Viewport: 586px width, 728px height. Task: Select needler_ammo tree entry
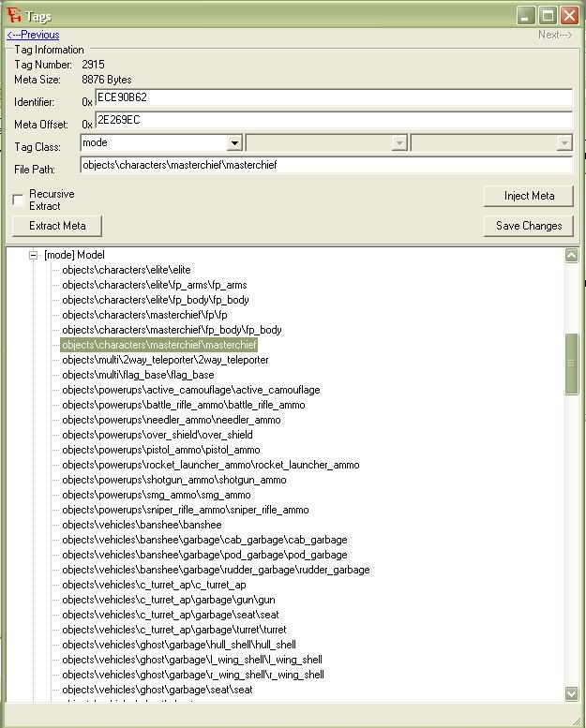[172, 420]
